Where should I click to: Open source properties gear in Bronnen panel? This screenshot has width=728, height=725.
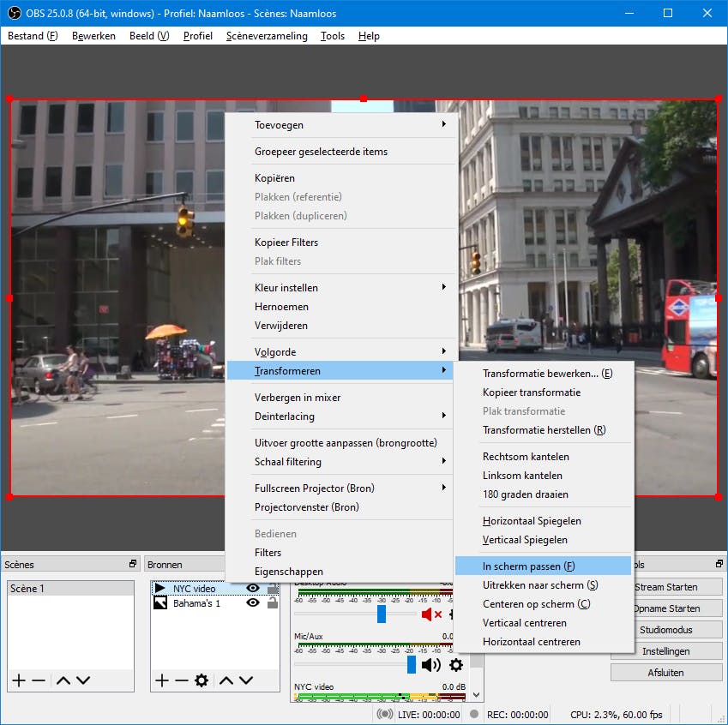(x=202, y=680)
